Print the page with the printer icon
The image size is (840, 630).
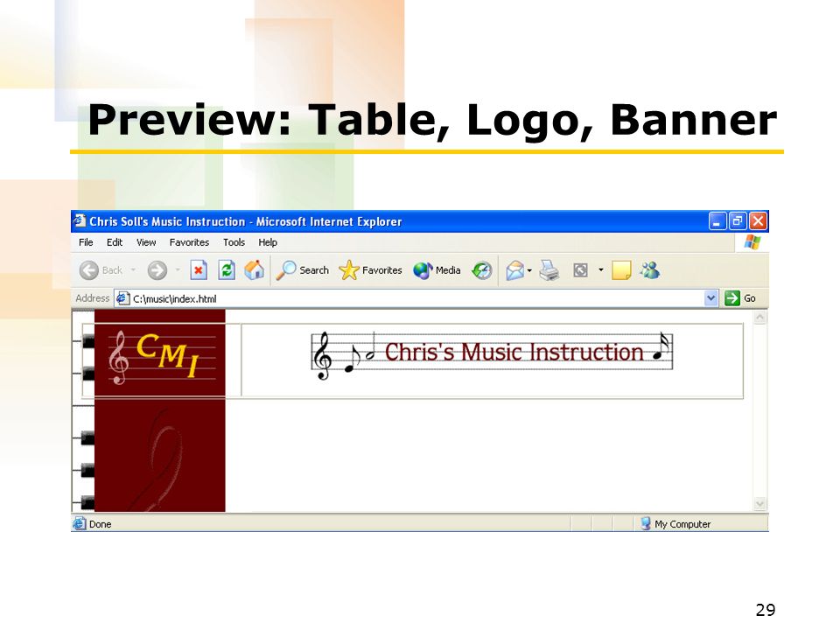click(549, 270)
